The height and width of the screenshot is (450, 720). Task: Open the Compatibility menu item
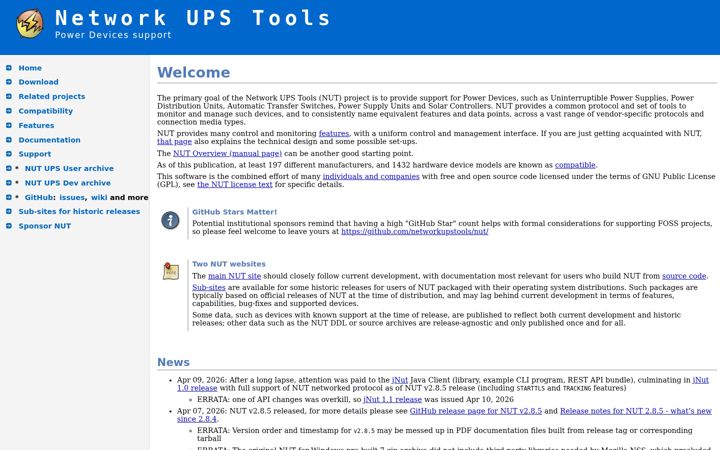[45, 111]
